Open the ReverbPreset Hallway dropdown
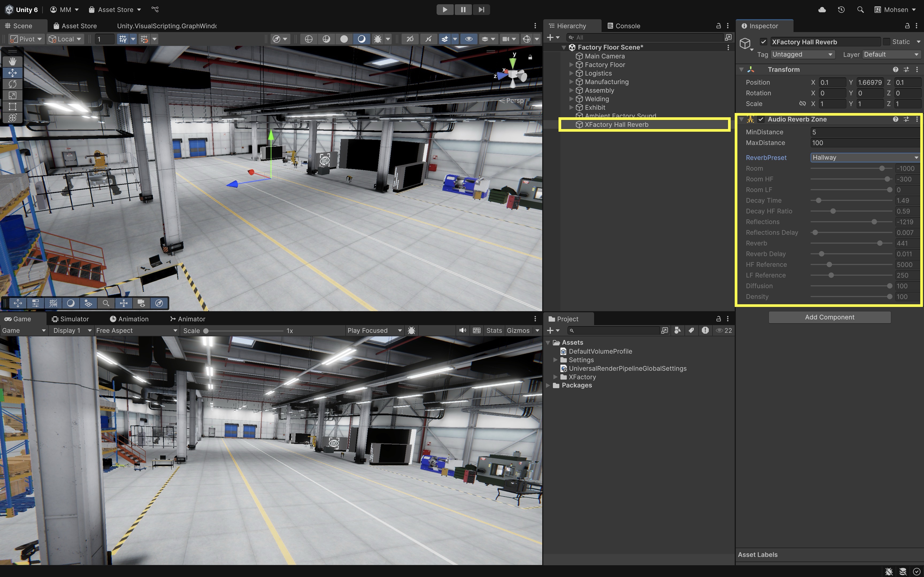Image resolution: width=924 pixels, height=577 pixels. (x=865, y=158)
